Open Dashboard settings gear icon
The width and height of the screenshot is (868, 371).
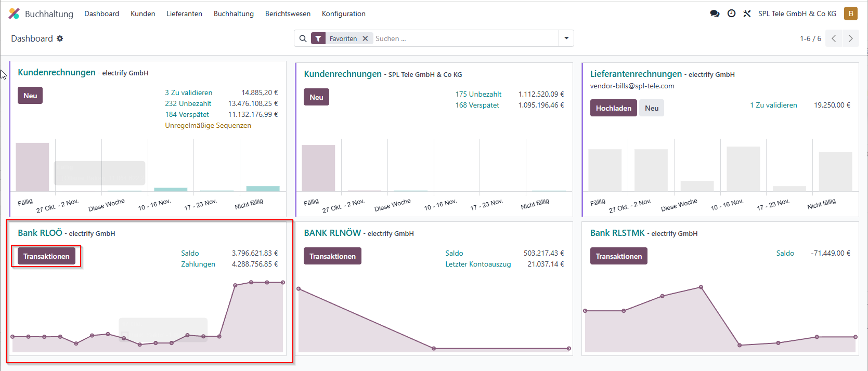[60, 38]
